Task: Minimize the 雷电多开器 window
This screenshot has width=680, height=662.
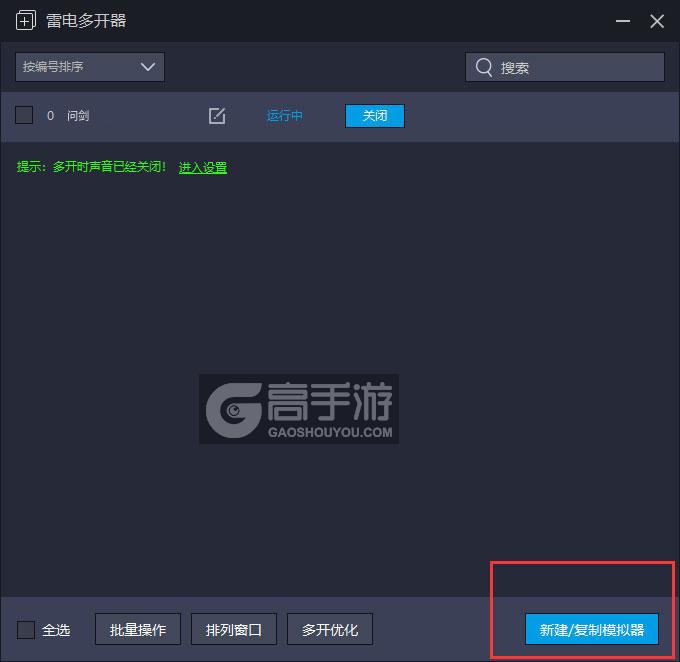Action: click(623, 21)
